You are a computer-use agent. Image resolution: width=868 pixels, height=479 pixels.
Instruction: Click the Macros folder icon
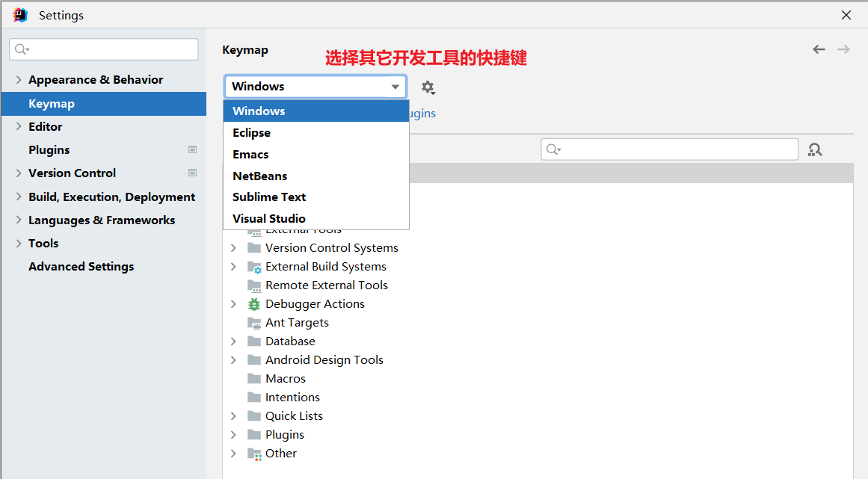(x=254, y=378)
